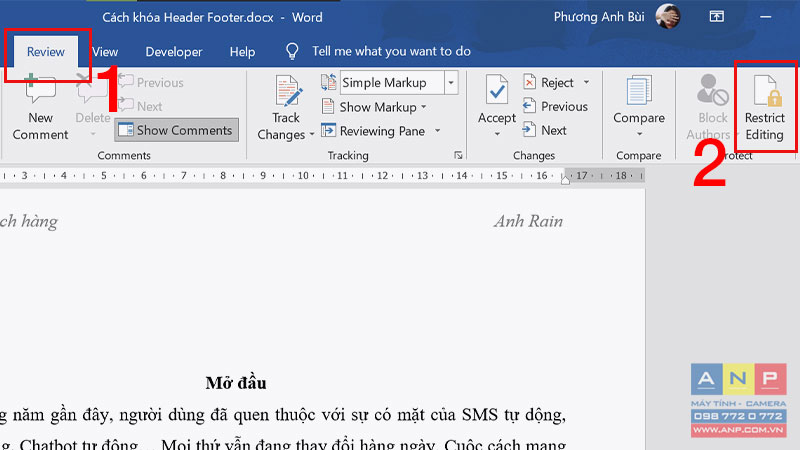Open the Show Markup menu
Image resolution: width=800 pixels, height=450 pixels.
(x=374, y=107)
